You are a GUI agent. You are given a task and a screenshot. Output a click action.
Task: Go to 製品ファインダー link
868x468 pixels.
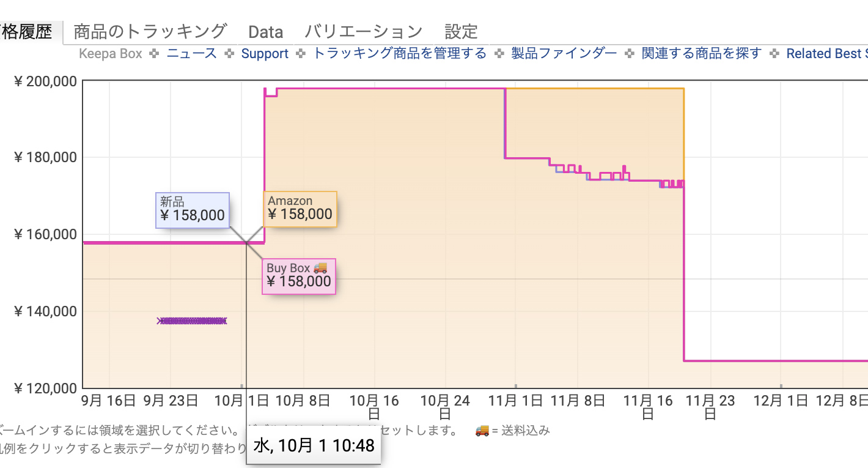(x=564, y=53)
